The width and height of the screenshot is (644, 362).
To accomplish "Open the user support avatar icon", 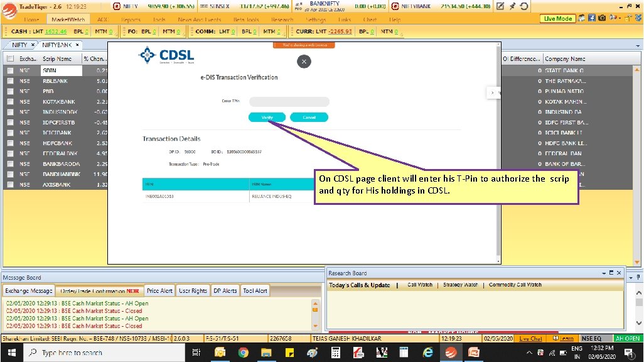I will [582, 18].
